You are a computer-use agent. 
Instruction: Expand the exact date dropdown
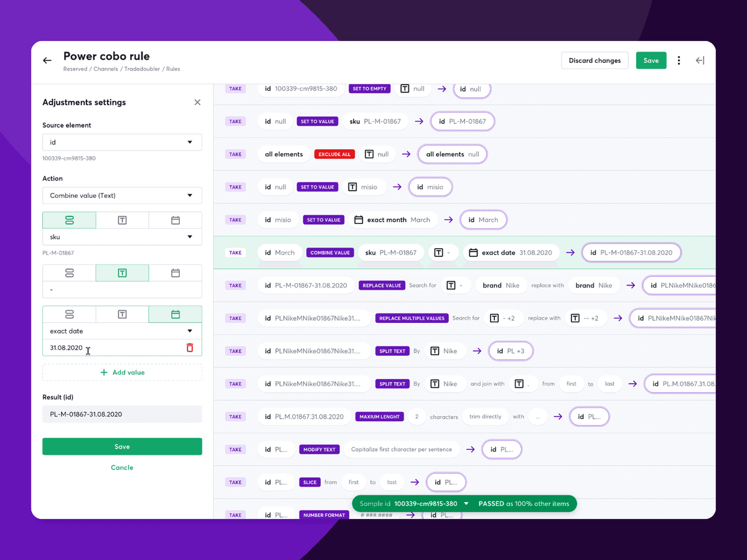click(122, 331)
